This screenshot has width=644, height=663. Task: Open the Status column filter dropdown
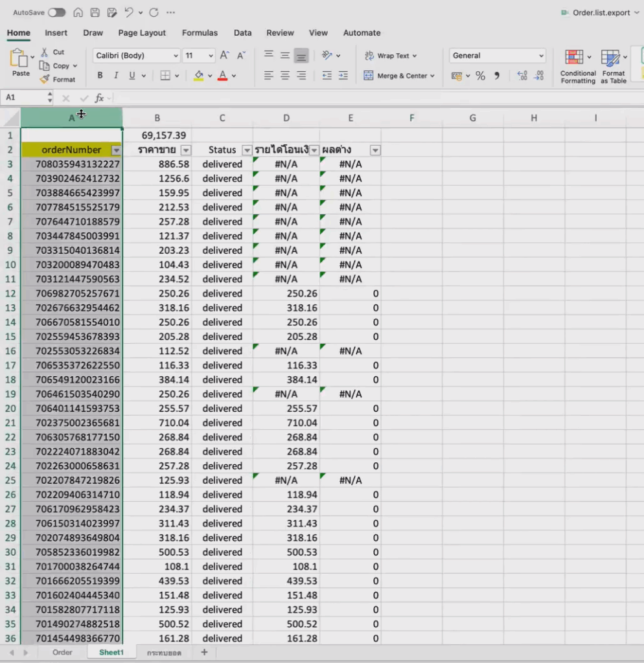246,150
